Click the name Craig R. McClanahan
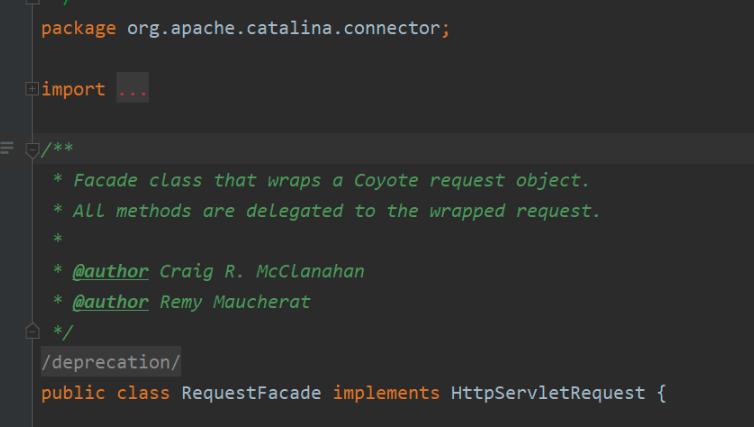The image size is (754, 427). tap(262, 271)
